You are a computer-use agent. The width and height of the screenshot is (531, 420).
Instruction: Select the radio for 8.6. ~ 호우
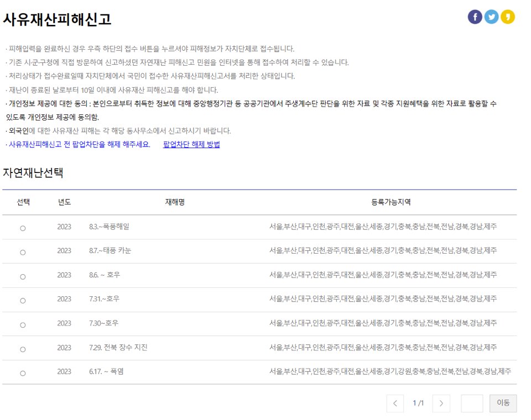[22, 275]
